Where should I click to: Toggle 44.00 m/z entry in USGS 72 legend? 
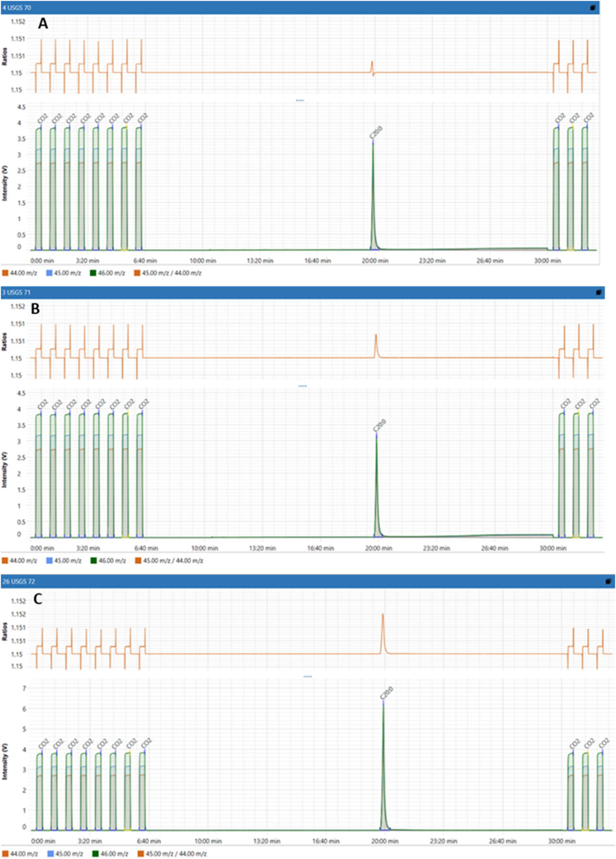click(19, 853)
